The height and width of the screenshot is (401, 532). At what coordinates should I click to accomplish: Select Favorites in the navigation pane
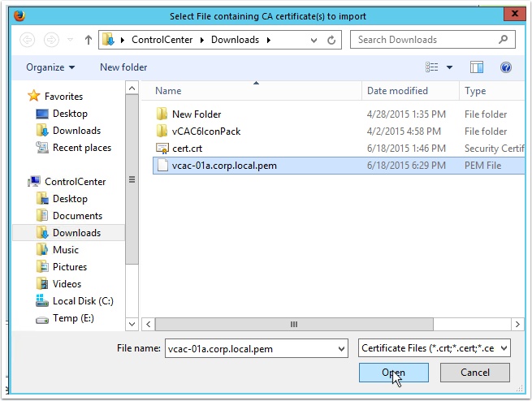[x=63, y=97]
